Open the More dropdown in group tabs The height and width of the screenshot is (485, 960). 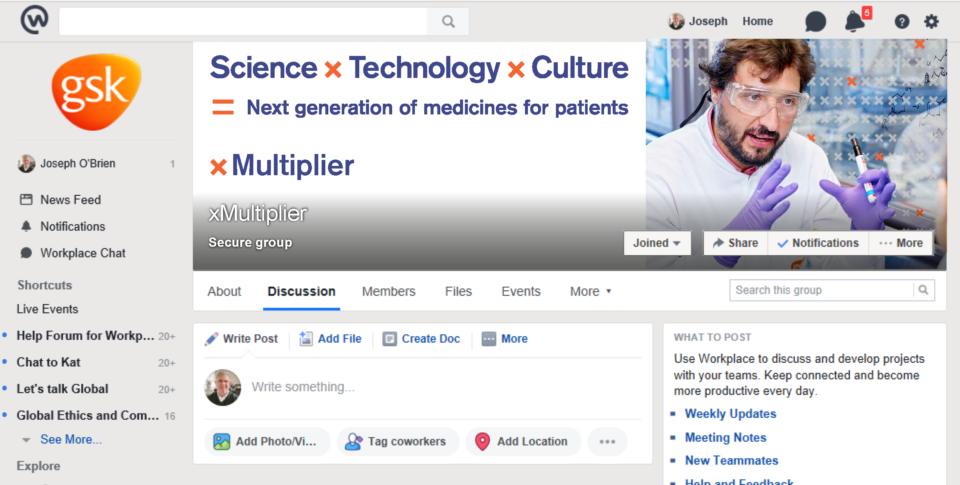point(590,291)
